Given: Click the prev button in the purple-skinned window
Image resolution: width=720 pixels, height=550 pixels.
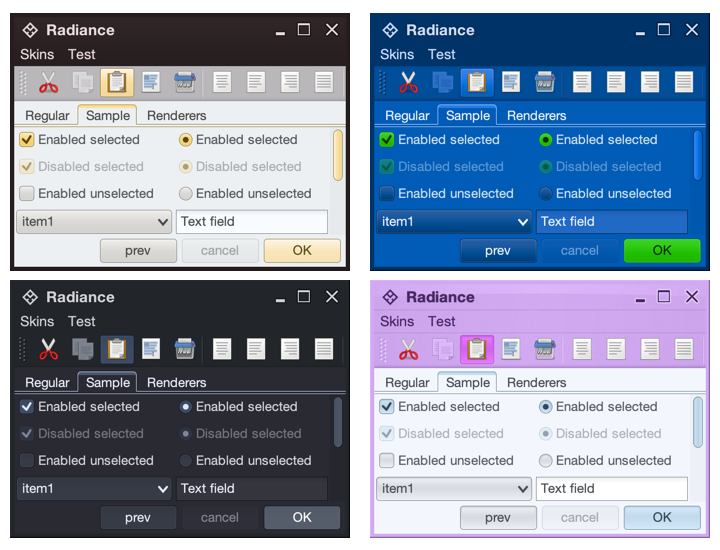Looking at the screenshot, I should click(498, 517).
